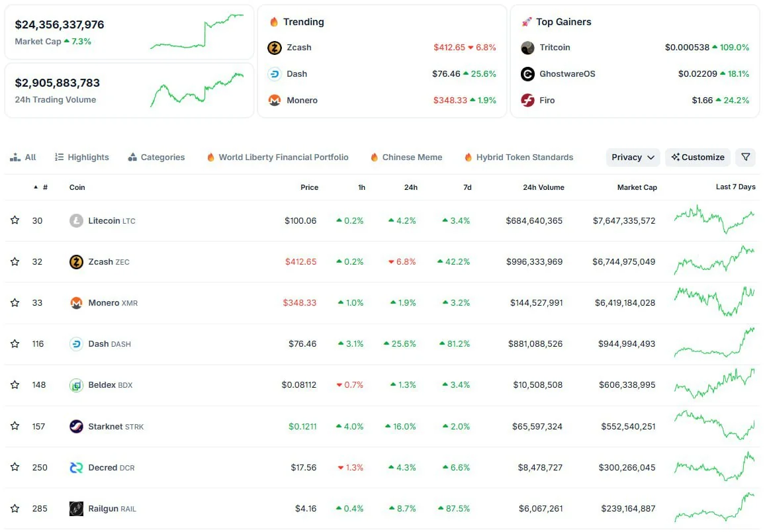765x532 pixels.
Task: Switch to the Highlights tab
Action: pos(82,157)
